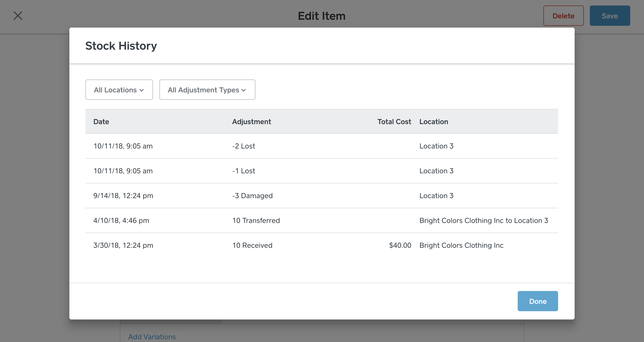This screenshot has width=644, height=342.
Task: Click the Stock History dialog title
Action: [121, 46]
